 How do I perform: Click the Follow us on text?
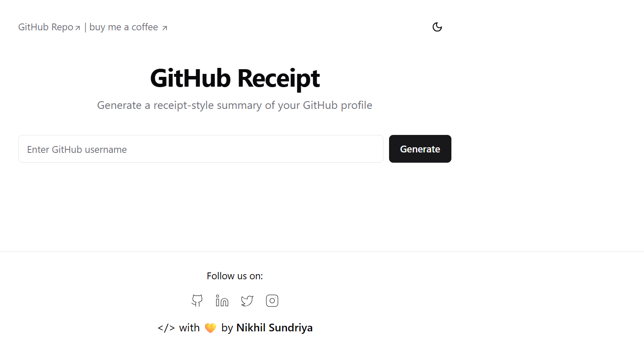tap(234, 276)
